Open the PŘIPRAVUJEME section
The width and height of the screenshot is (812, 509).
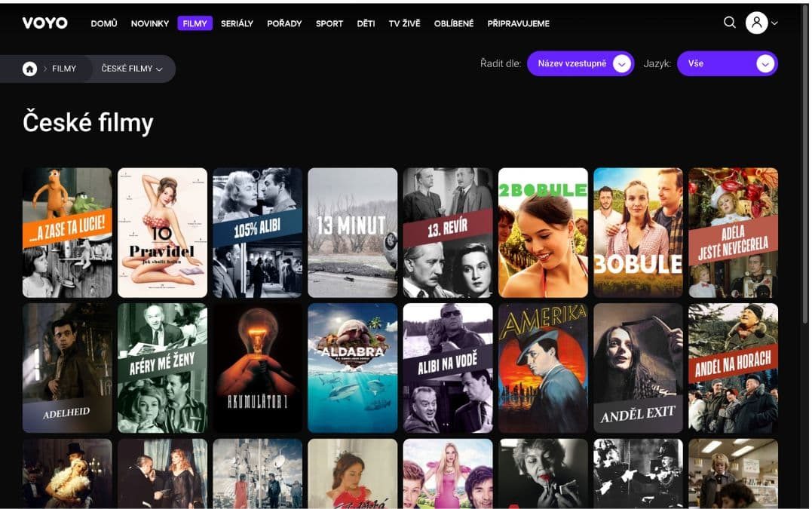point(519,23)
